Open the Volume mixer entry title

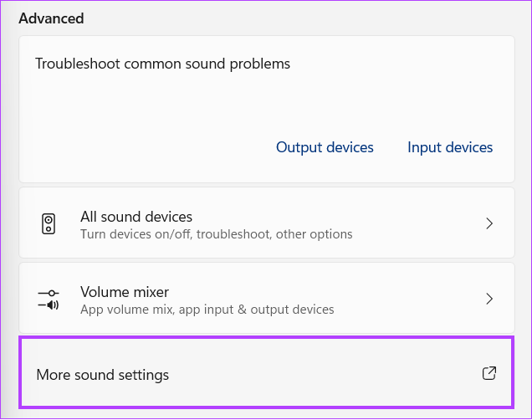tap(125, 292)
